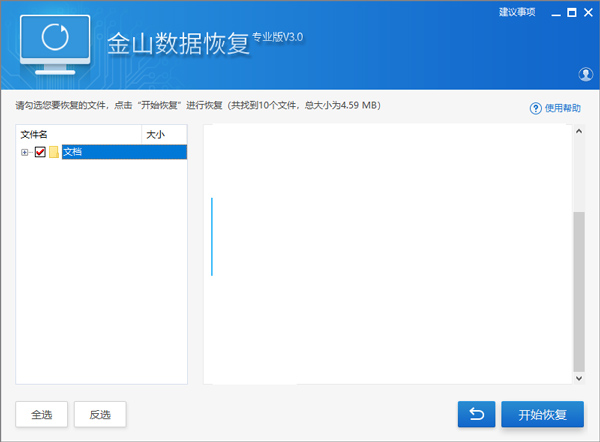Click the computer monitor recovery logo
Viewport: 600px width, 442px height.
55,45
